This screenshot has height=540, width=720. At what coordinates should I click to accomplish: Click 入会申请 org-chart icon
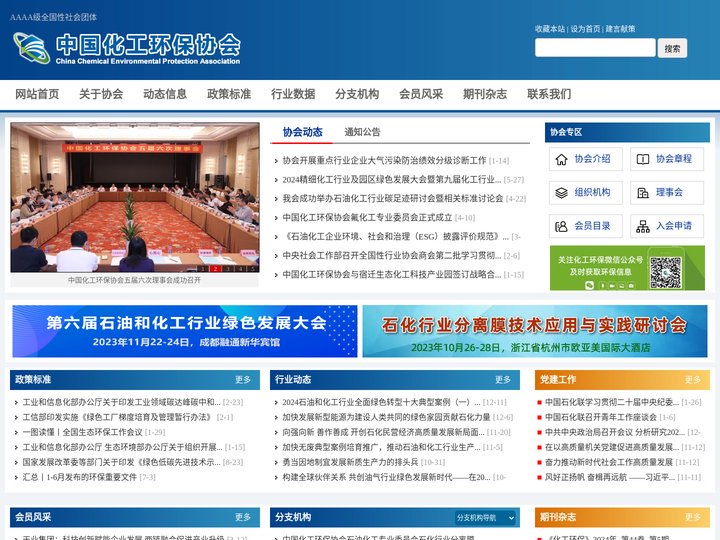coord(643,226)
